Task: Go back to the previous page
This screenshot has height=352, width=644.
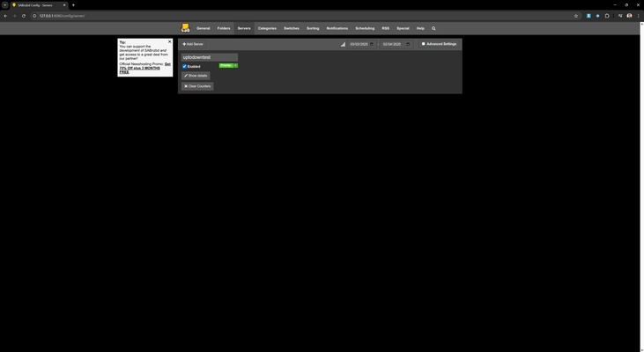Action: click(x=5, y=16)
